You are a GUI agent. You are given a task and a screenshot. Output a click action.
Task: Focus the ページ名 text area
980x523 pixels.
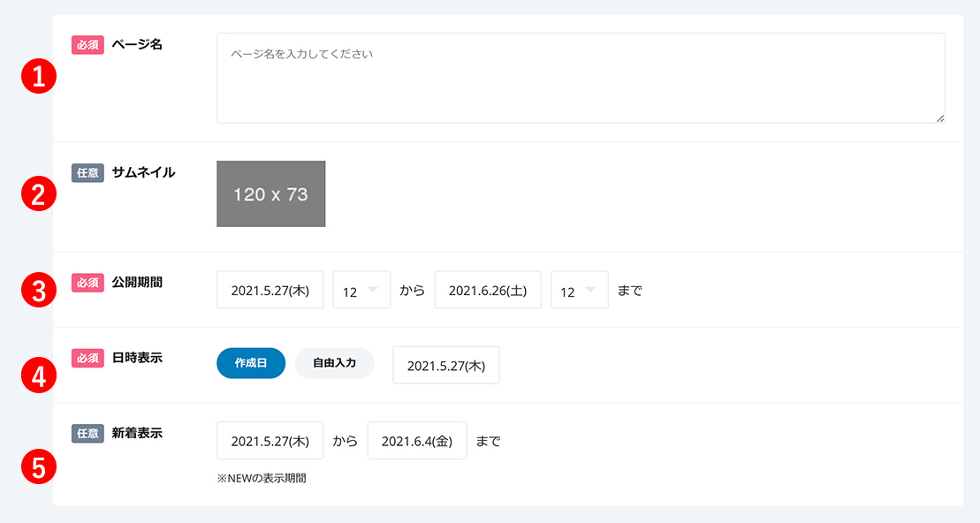[x=581, y=78]
